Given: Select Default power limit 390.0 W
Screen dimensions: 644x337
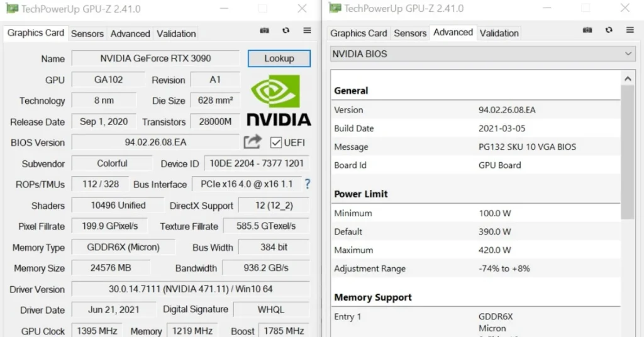Looking at the screenshot, I should 494,231.
